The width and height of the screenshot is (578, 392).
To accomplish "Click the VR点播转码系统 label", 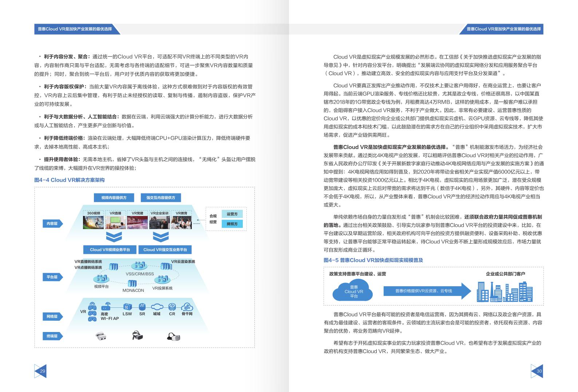I will pos(88,268).
